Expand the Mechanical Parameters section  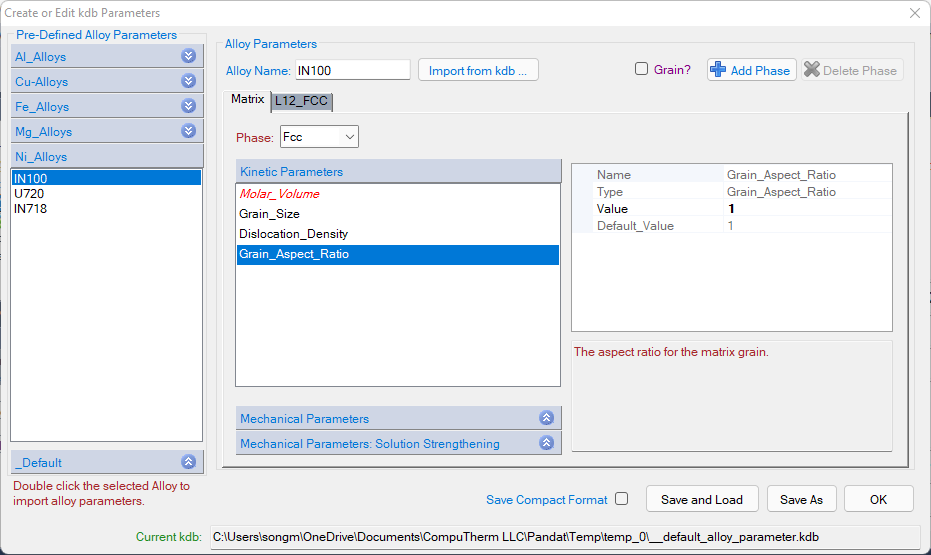pyautogui.click(x=546, y=418)
